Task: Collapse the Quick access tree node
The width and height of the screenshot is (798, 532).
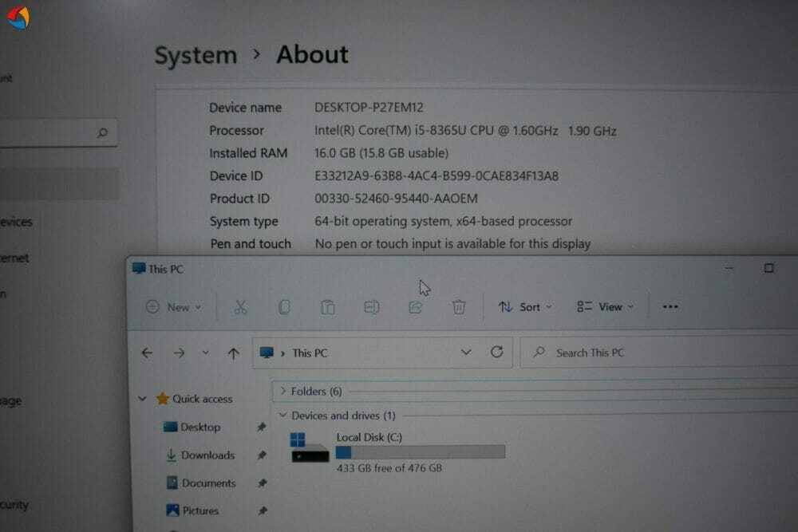Action: (x=142, y=399)
